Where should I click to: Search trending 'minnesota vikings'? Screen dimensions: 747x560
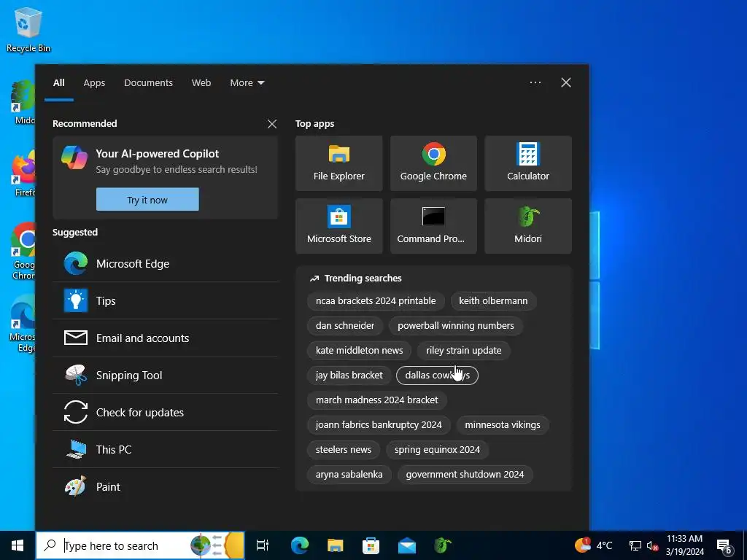coord(503,425)
